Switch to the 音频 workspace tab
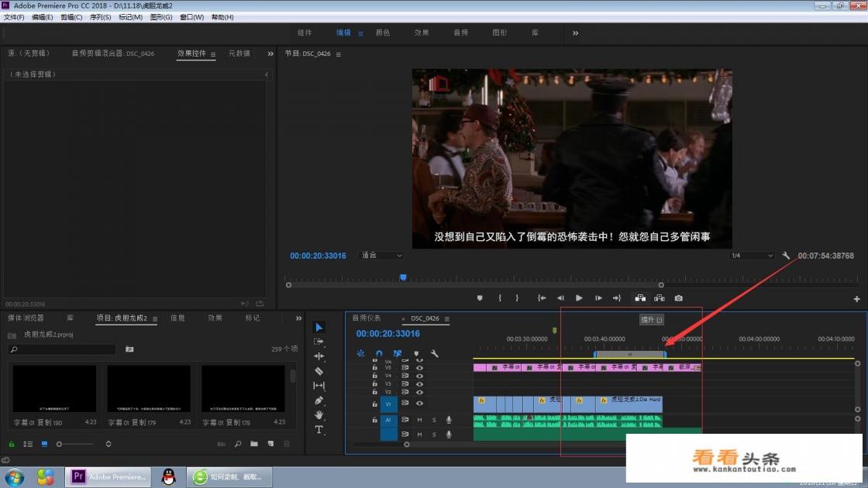 [x=460, y=33]
